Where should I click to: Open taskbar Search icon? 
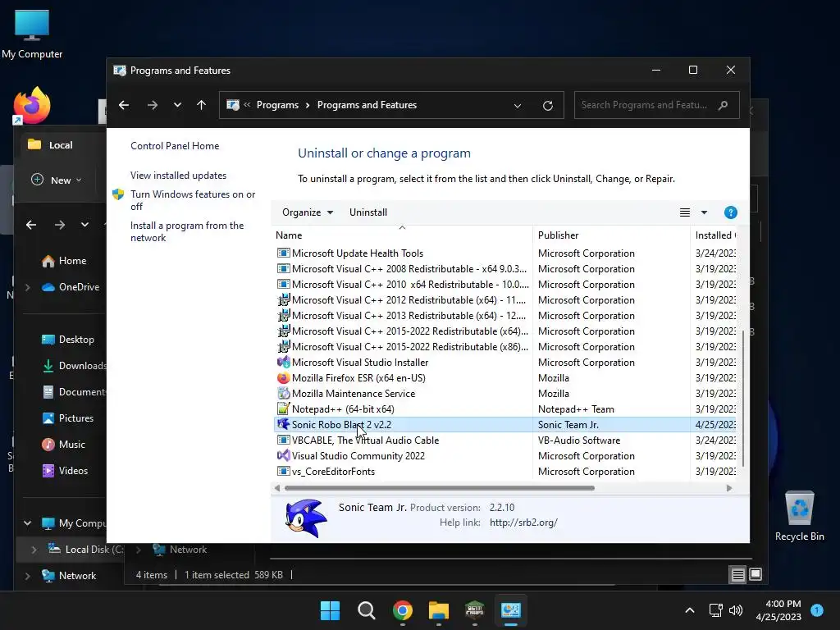(x=367, y=610)
